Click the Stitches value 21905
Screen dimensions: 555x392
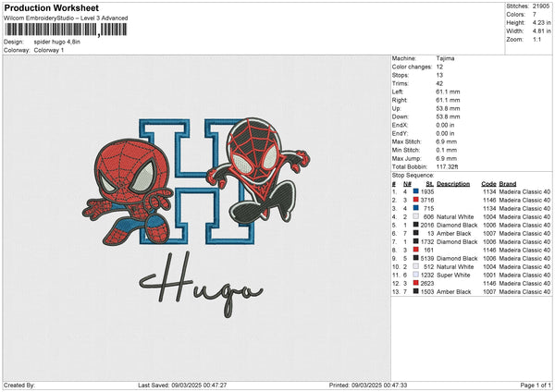coord(541,6)
